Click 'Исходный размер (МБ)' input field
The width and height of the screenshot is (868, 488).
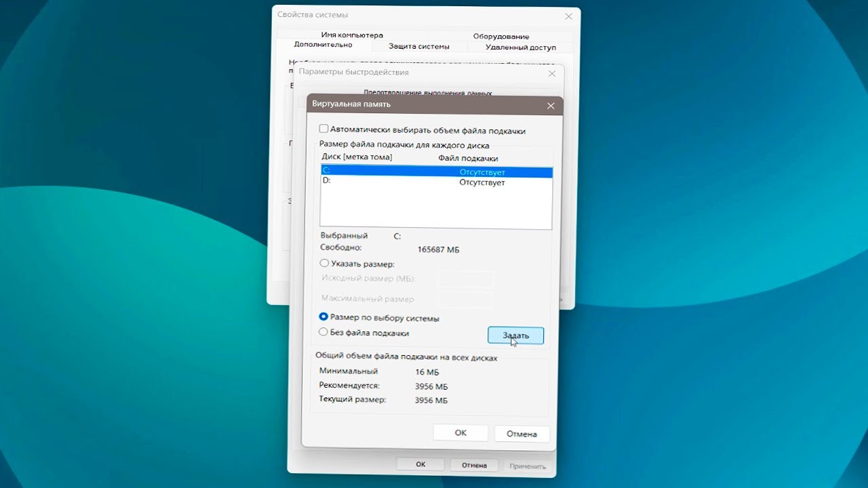(465, 279)
